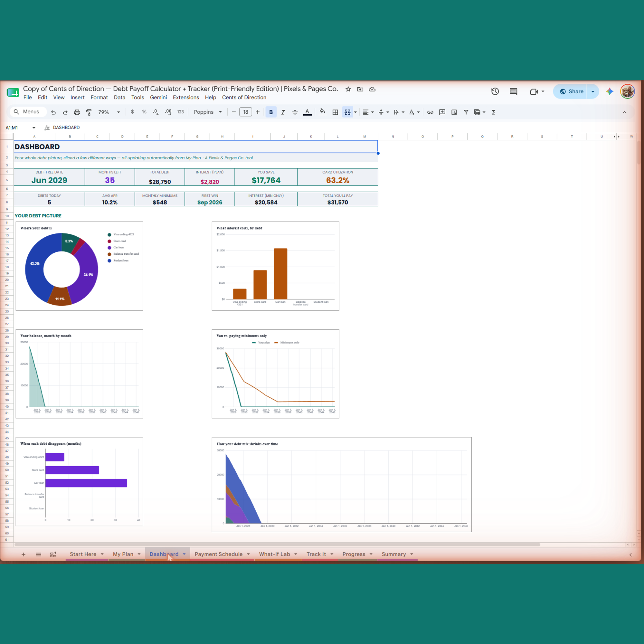This screenshot has width=644, height=644.
Task: Toggle italic formatting
Action: (283, 112)
